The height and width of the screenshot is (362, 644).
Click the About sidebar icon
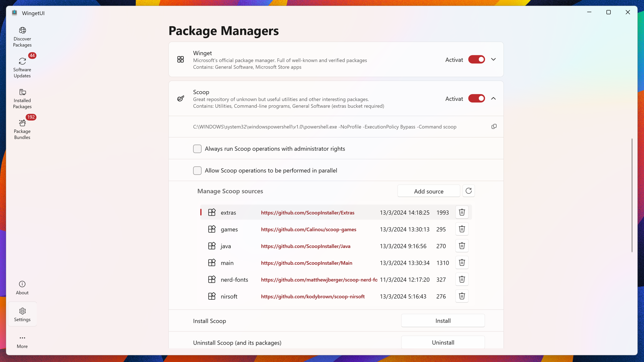(22, 287)
